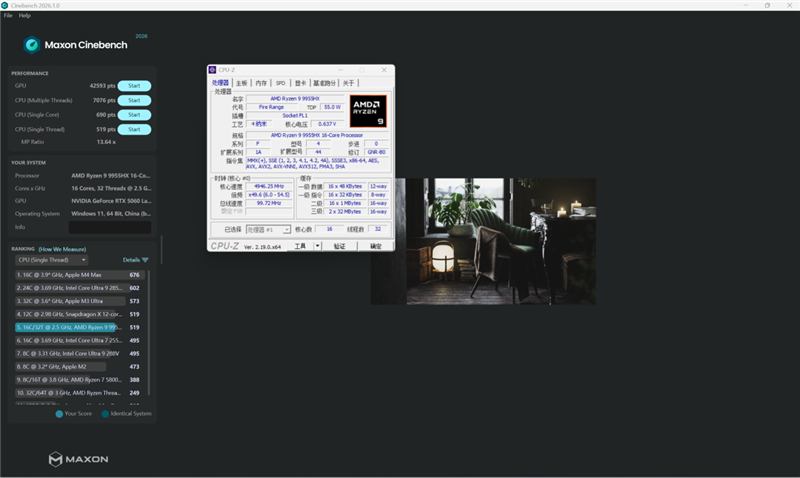This screenshot has height=478, width=800.
Task: Switch to the 基准跑分 tab in CPU-Z
Action: [324, 83]
